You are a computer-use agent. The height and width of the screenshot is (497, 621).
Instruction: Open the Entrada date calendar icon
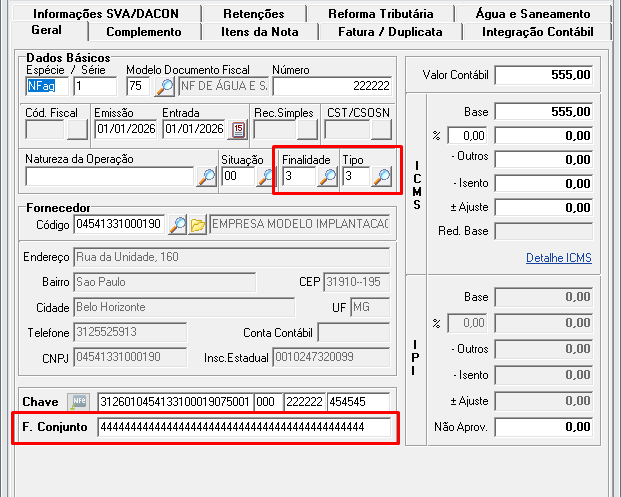click(238, 129)
